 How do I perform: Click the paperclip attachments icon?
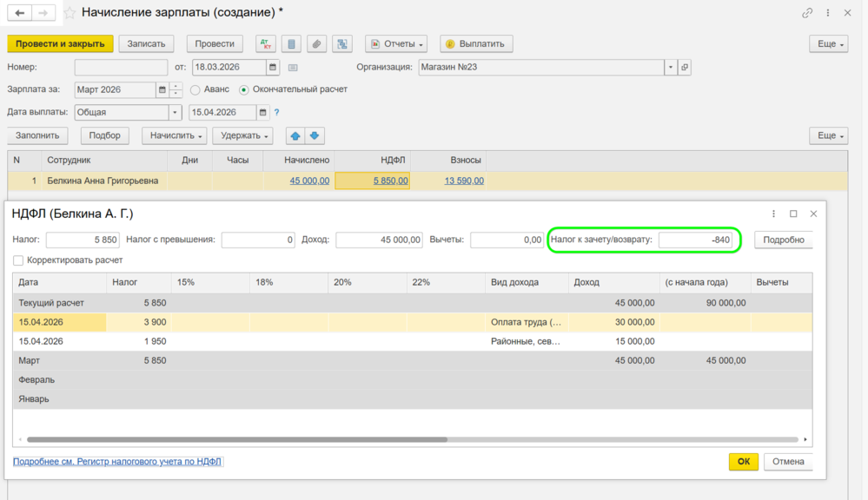pyautogui.click(x=317, y=43)
